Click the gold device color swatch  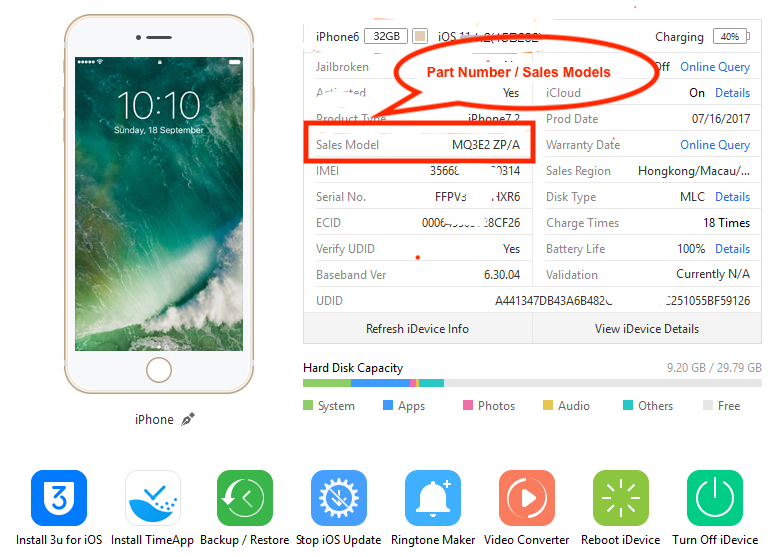tap(420, 36)
